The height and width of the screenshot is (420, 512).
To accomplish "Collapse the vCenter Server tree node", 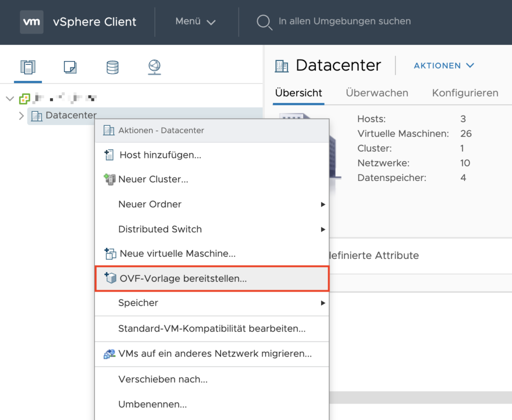I will (x=10, y=98).
